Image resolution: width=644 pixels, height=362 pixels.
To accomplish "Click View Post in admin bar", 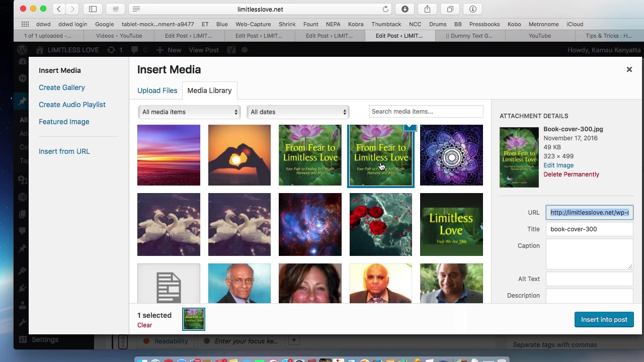I will coord(204,50).
